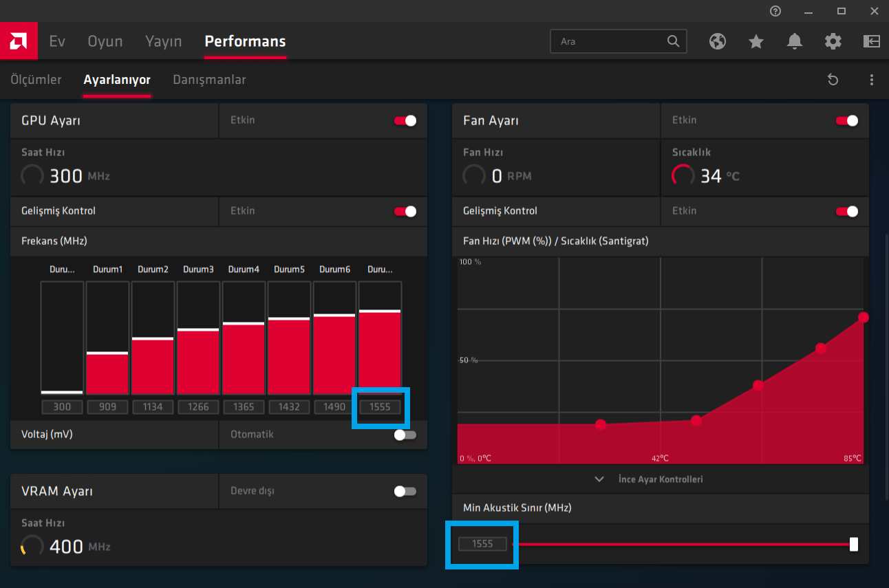Click the reset undo arrow icon
Image resolution: width=889 pixels, height=588 pixels.
pyautogui.click(x=833, y=80)
